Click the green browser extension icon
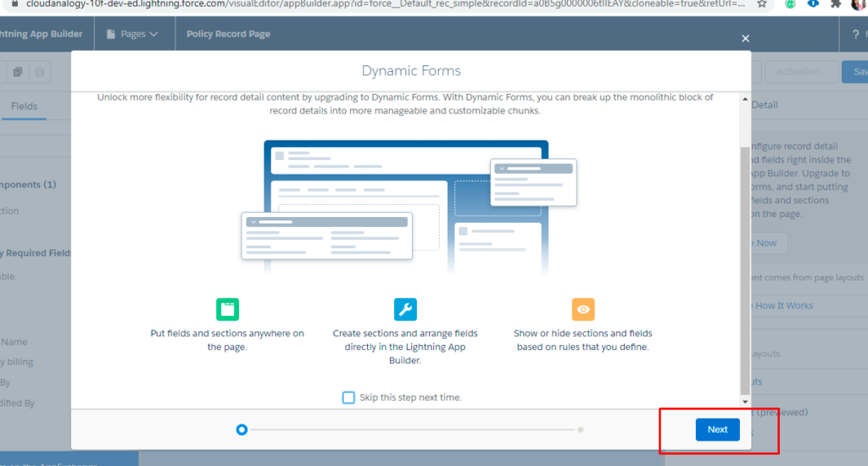 click(x=790, y=4)
